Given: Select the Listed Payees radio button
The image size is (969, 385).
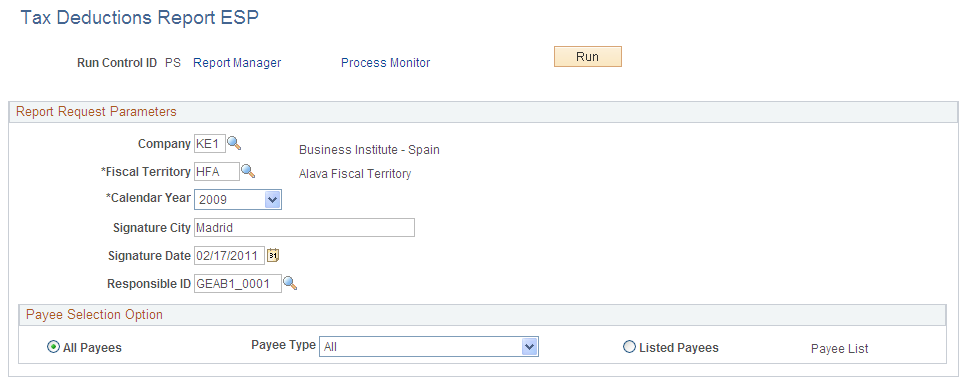Looking at the screenshot, I should coord(629,347).
